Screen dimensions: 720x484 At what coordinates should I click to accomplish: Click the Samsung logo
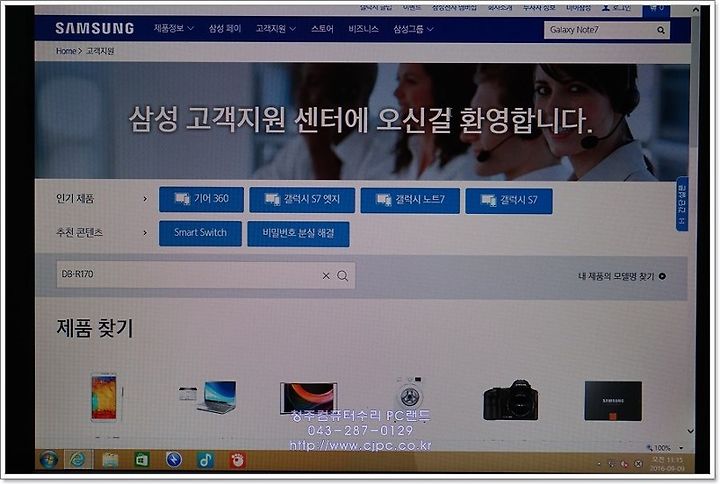[95, 28]
